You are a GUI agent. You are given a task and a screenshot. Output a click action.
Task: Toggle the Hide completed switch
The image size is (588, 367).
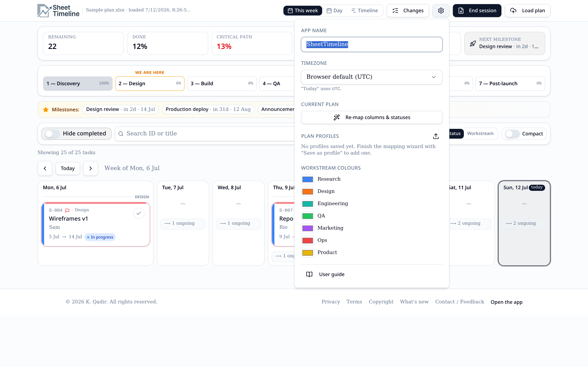point(52,134)
